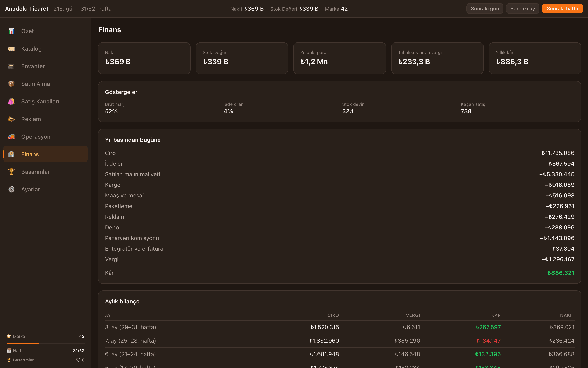This screenshot has width=588, height=368.
Task: Open Ayarlar settings page
Action: [x=46, y=189]
